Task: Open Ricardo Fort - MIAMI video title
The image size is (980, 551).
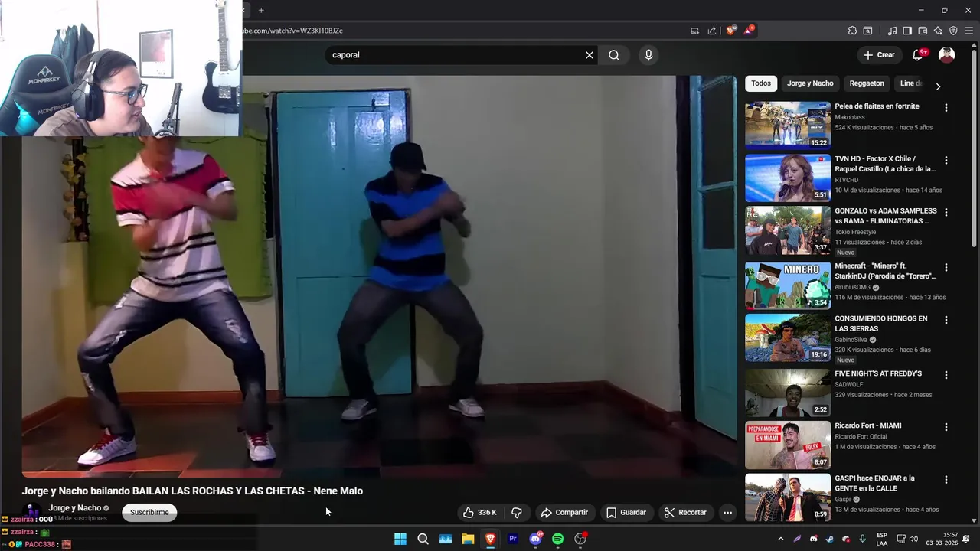Action: click(868, 425)
